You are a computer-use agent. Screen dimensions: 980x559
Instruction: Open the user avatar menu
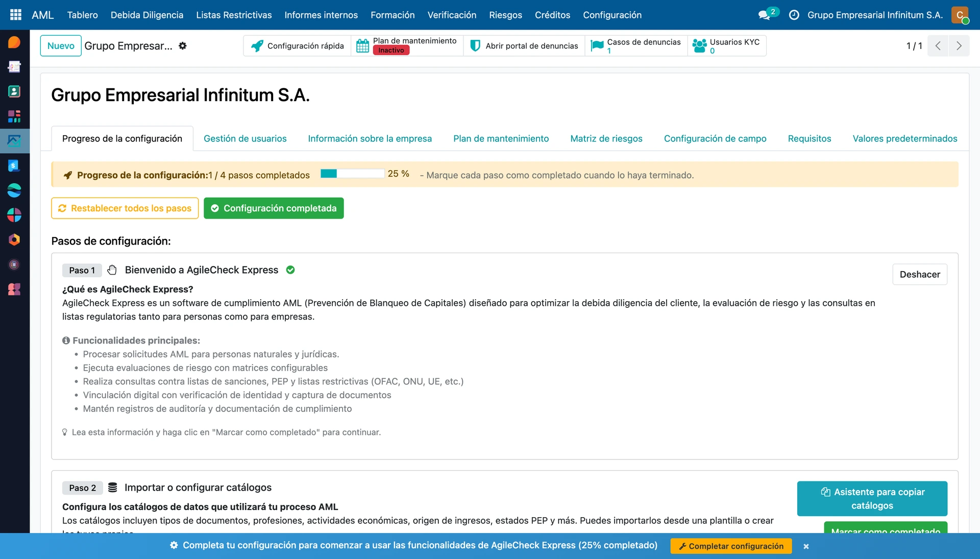coord(960,15)
